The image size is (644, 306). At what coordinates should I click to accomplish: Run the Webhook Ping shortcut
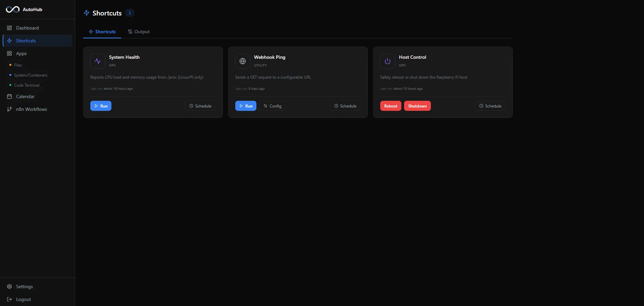246,106
